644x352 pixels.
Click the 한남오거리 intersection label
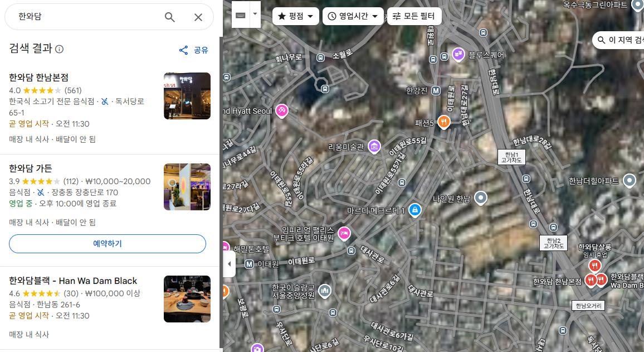(588, 306)
